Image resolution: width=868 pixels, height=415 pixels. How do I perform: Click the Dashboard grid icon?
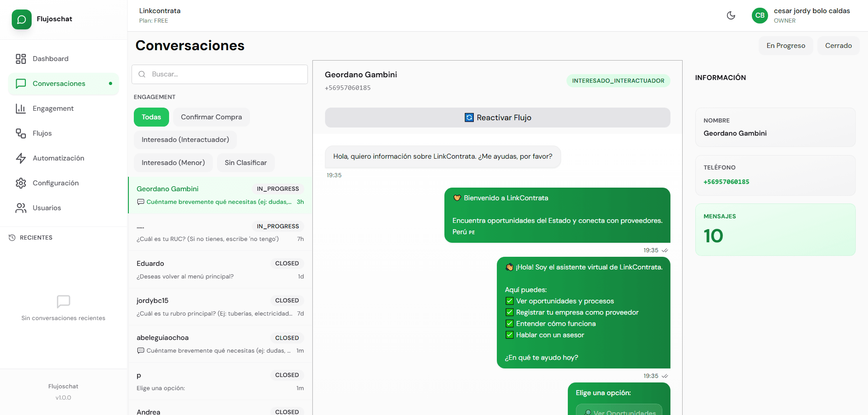pyautogui.click(x=21, y=59)
